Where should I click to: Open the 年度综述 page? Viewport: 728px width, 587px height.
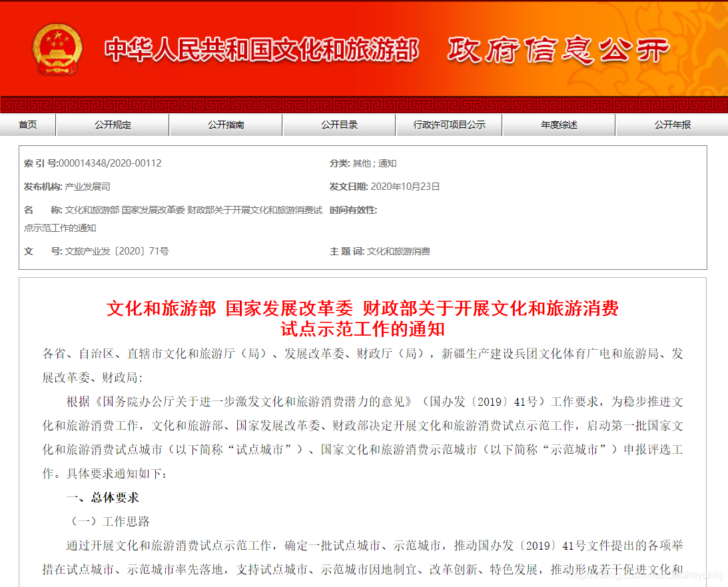tap(558, 125)
